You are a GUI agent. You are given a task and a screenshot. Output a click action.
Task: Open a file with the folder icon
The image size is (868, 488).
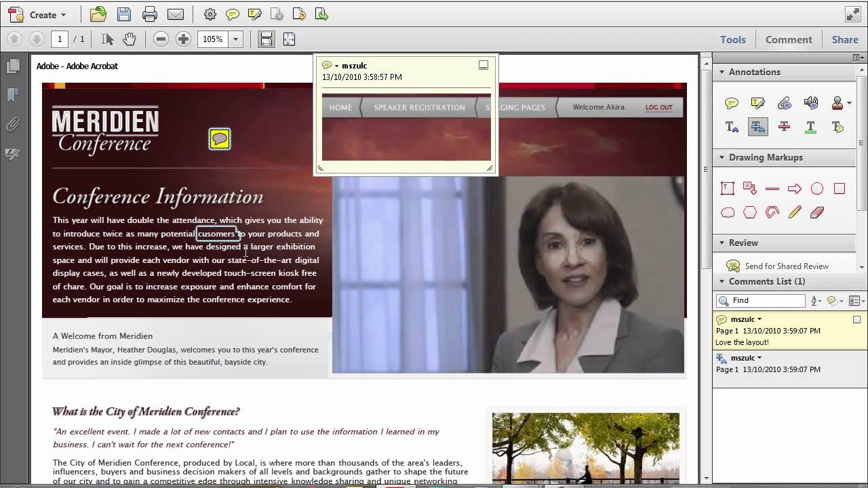98,14
